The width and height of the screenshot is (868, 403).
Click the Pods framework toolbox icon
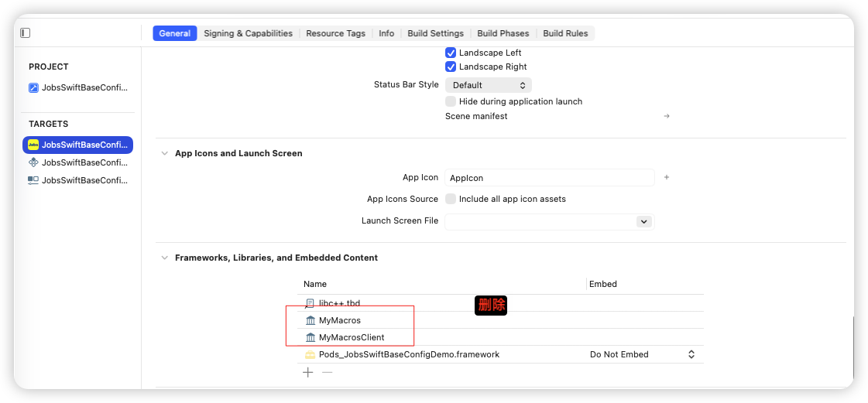310,354
